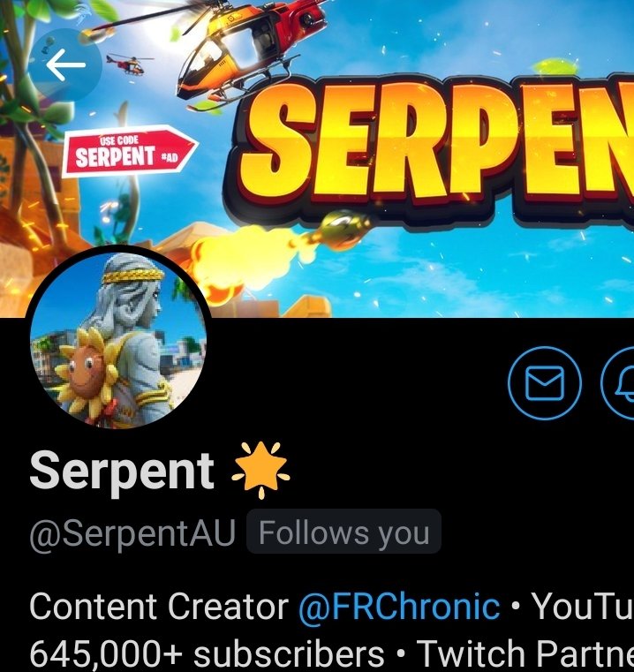Open direct message with envelope icon
The height and width of the screenshot is (672, 634).
[x=545, y=382]
